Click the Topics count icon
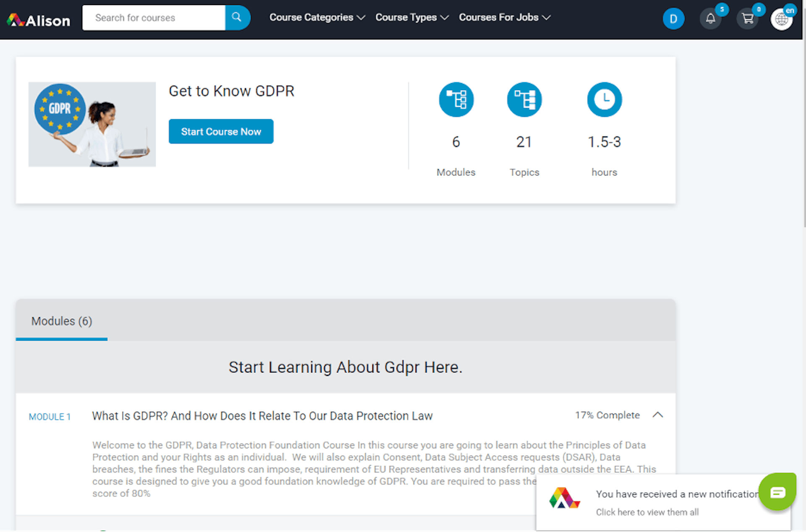This screenshot has width=806, height=532. 524,99
